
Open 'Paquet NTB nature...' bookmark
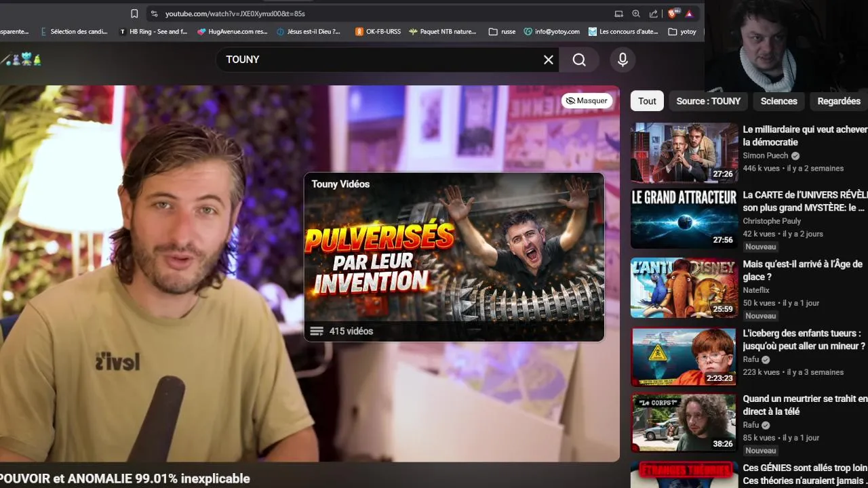pyautogui.click(x=443, y=31)
